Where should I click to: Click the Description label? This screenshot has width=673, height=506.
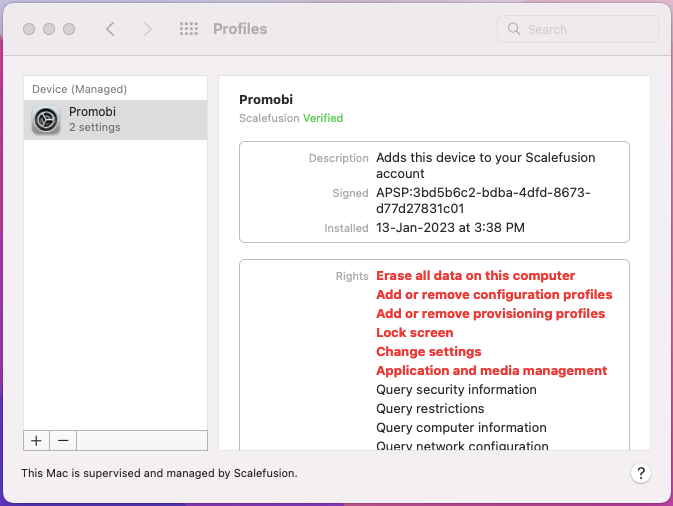[x=338, y=158]
